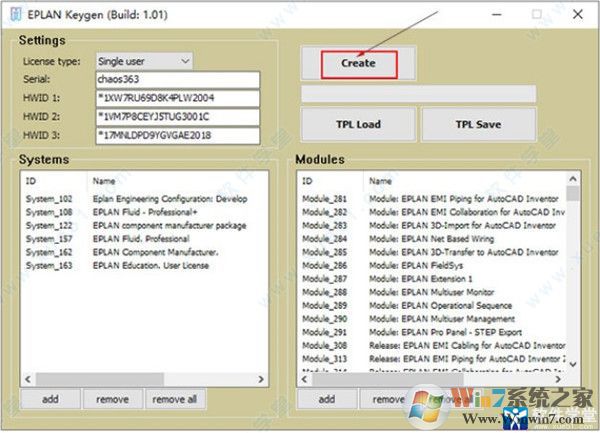Image resolution: width=600 pixels, height=433 pixels.
Task: Select Module_291 Pro Panel STEP Export row
Action: tap(432, 332)
